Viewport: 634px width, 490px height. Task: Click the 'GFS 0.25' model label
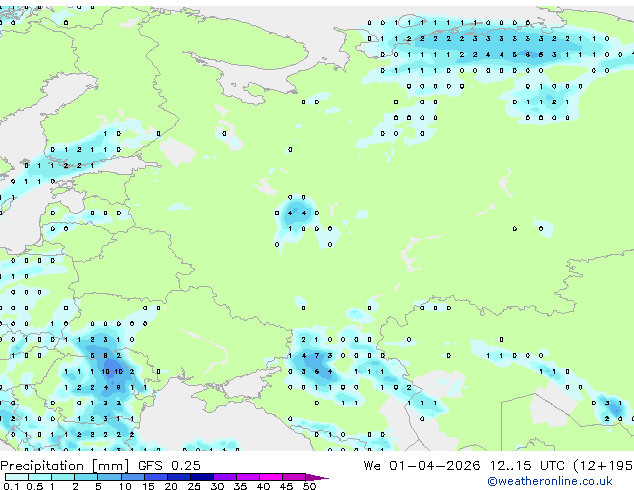[x=169, y=466]
